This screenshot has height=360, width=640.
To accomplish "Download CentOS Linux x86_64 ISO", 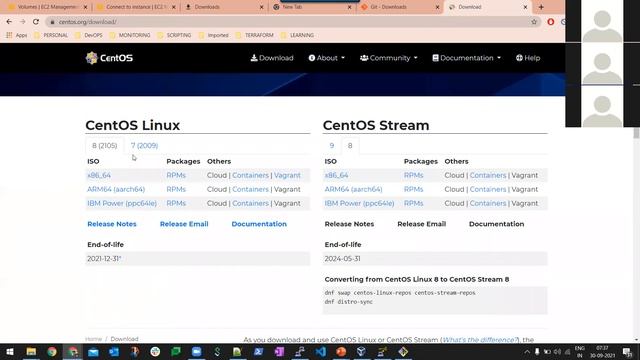I will click(x=99, y=175).
